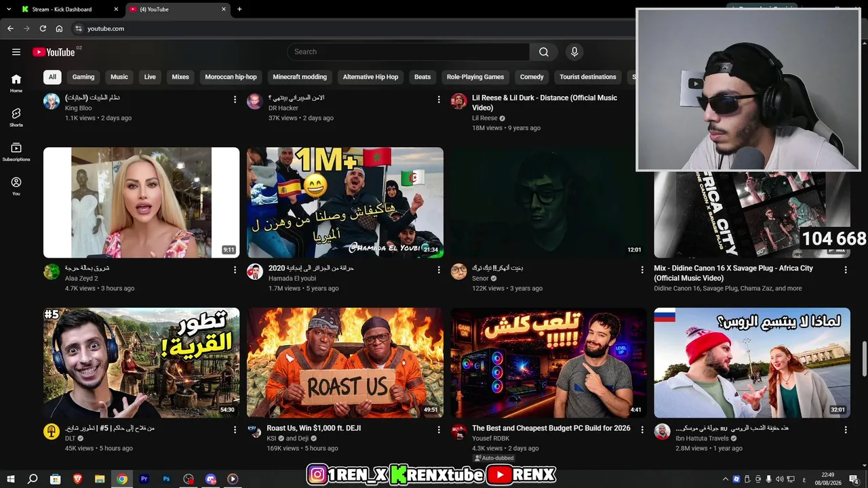Select the Mixes filter chip
Viewport: 868px width, 488px height.
pyautogui.click(x=180, y=77)
